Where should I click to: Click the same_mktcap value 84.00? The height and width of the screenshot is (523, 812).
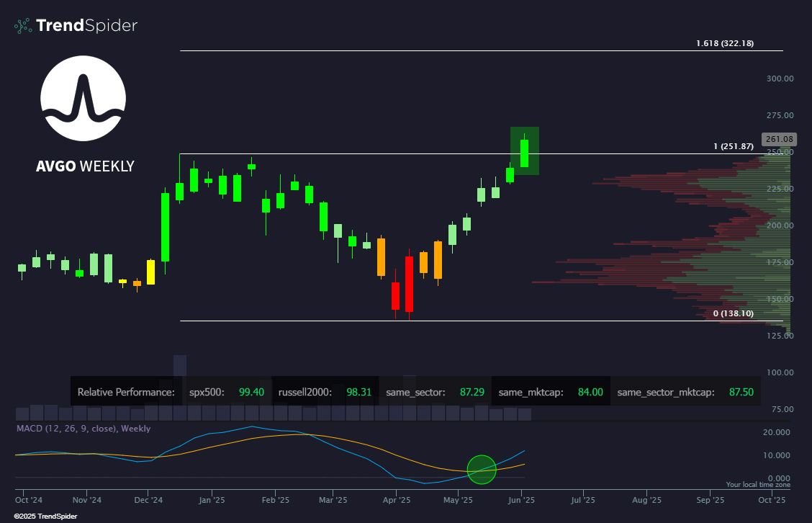pos(590,393)
